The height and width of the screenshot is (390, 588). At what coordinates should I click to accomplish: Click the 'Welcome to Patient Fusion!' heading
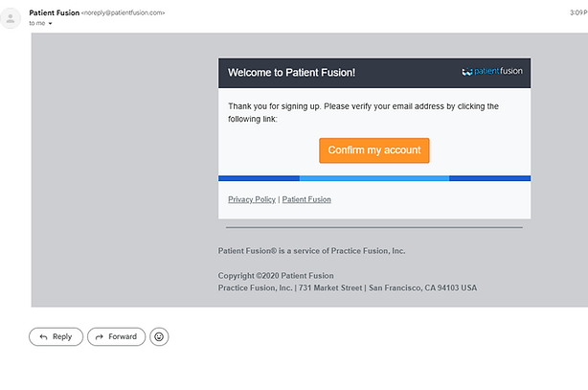tap(291, 73)
